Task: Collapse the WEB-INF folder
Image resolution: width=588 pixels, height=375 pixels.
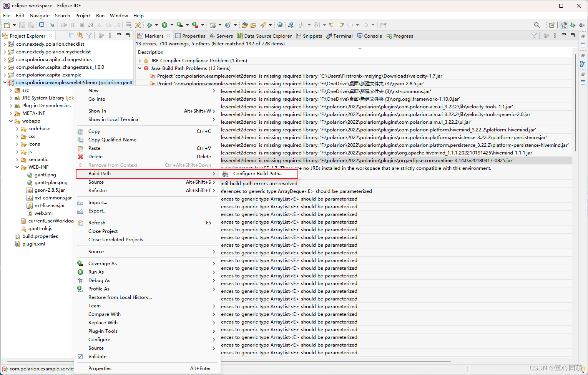Action: coord(17,167)
